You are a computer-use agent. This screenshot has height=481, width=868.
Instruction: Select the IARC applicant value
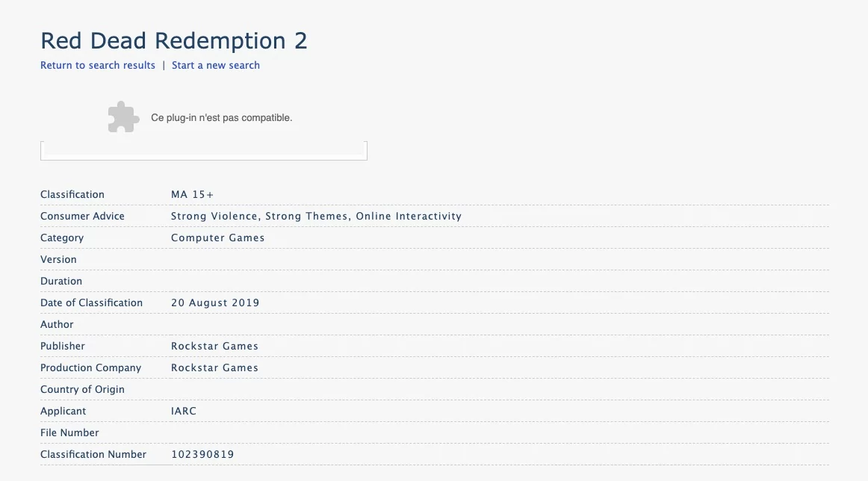tap(184, 411)
